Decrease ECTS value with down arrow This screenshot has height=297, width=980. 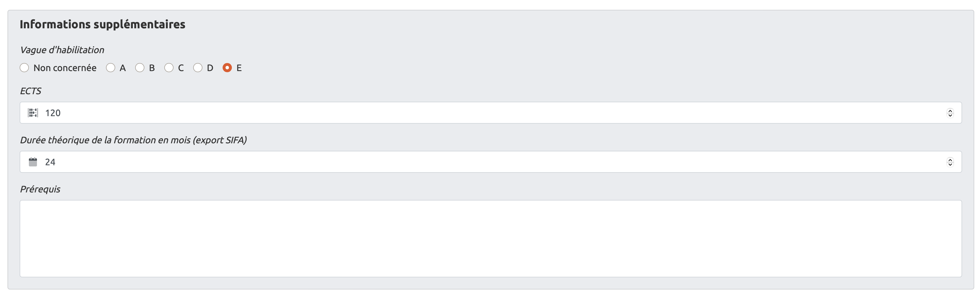pyautogui.click(x=950, y=115)
